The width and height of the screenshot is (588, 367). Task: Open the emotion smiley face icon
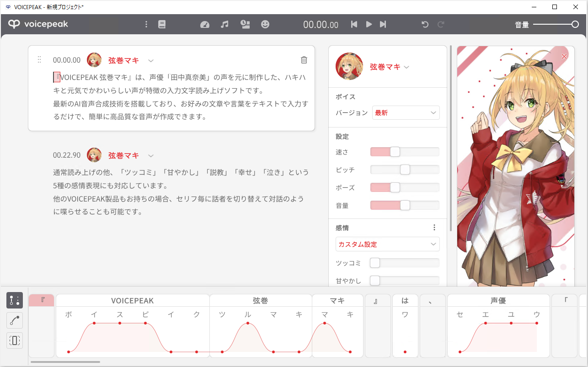tap(265, 24)
